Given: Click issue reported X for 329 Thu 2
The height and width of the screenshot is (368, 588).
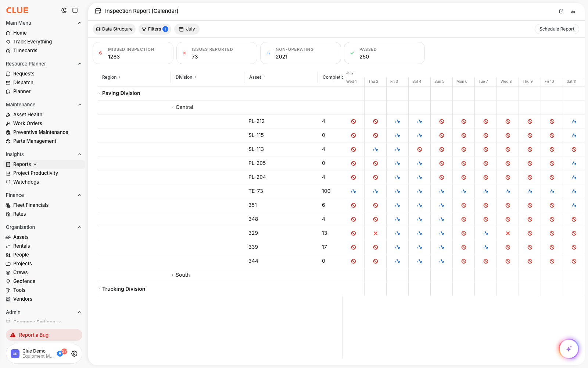Looking at the screenshot, I should pyautogui.click(x=376, y=233).
